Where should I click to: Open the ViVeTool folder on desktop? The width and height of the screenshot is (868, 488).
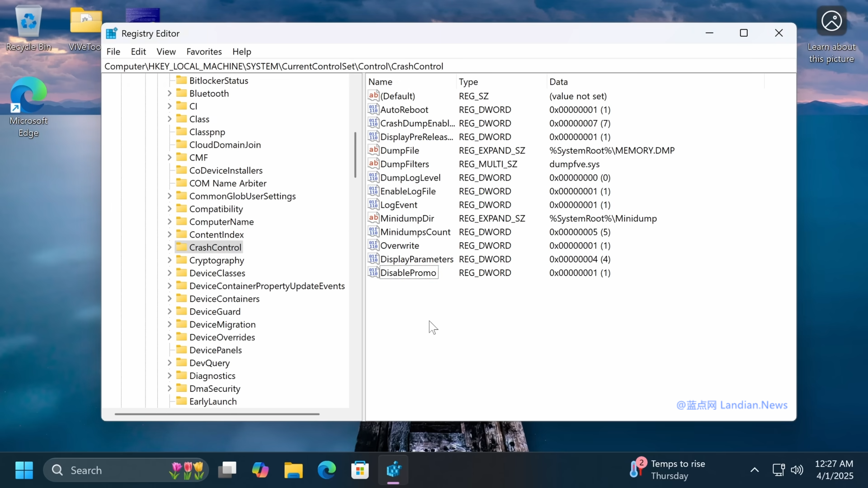85,28
